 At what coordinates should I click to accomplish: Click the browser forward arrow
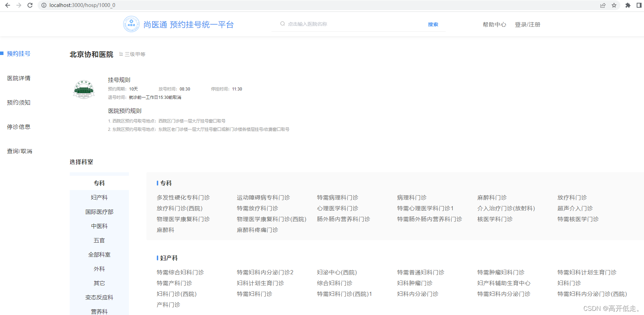tap(19, 5)
